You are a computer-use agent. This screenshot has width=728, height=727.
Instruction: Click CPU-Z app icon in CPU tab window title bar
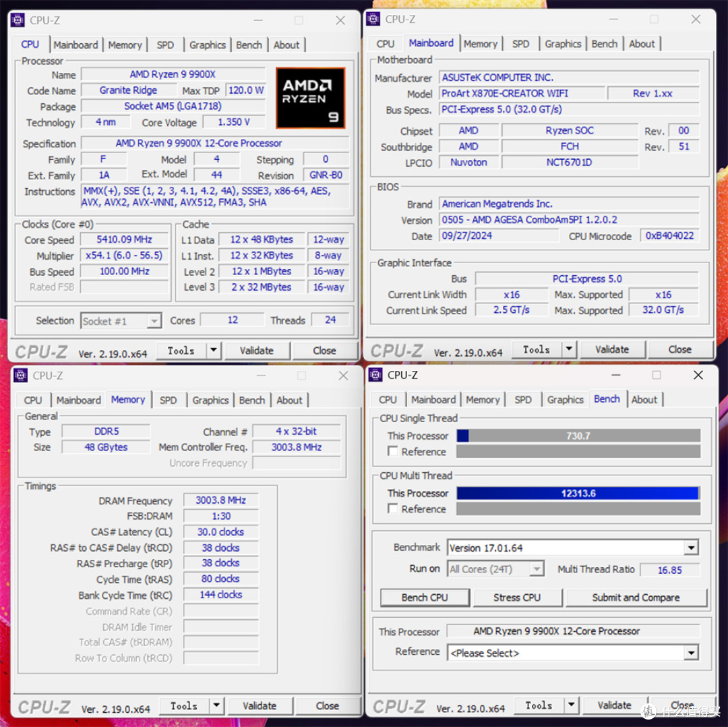coord(18,20)
